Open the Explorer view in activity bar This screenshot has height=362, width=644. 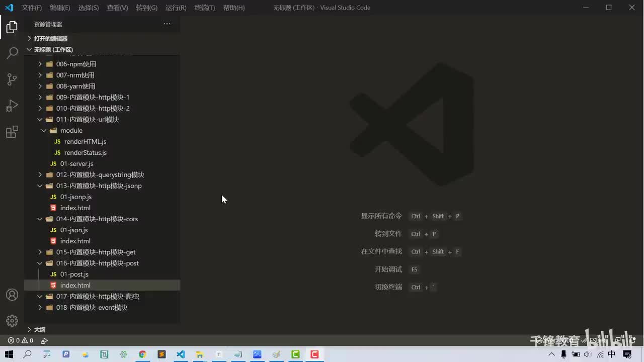point(12,27)
